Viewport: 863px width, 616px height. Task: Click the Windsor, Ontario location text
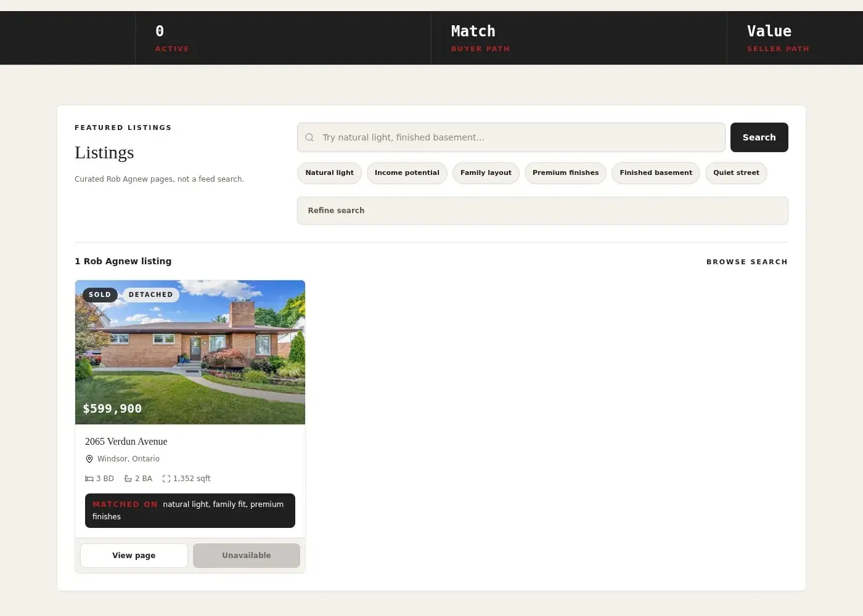click(x=128, y=459)
